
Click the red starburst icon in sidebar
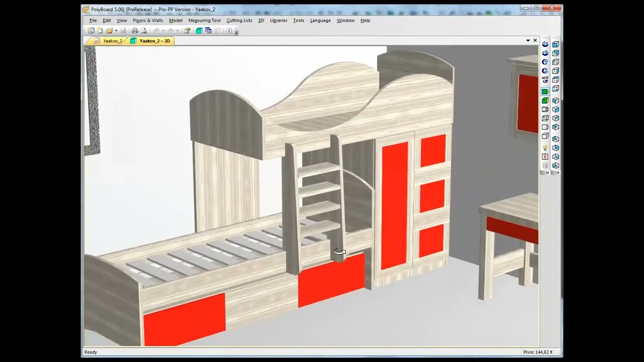pyautogui.click(x=545, y=157)
